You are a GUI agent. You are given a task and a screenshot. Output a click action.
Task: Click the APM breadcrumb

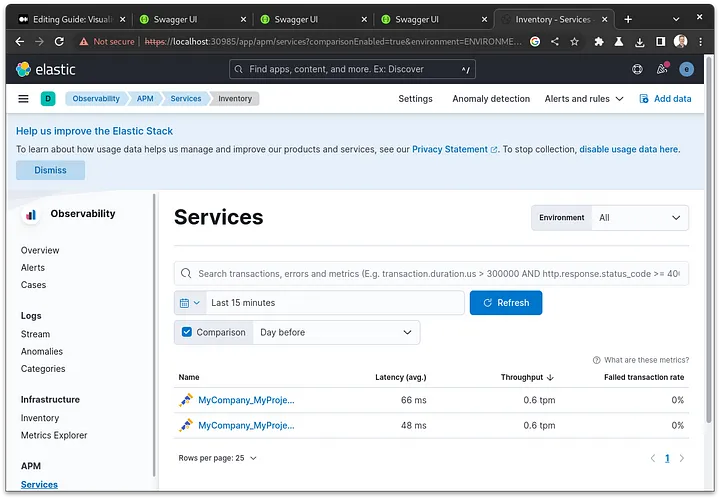[145, 99]
